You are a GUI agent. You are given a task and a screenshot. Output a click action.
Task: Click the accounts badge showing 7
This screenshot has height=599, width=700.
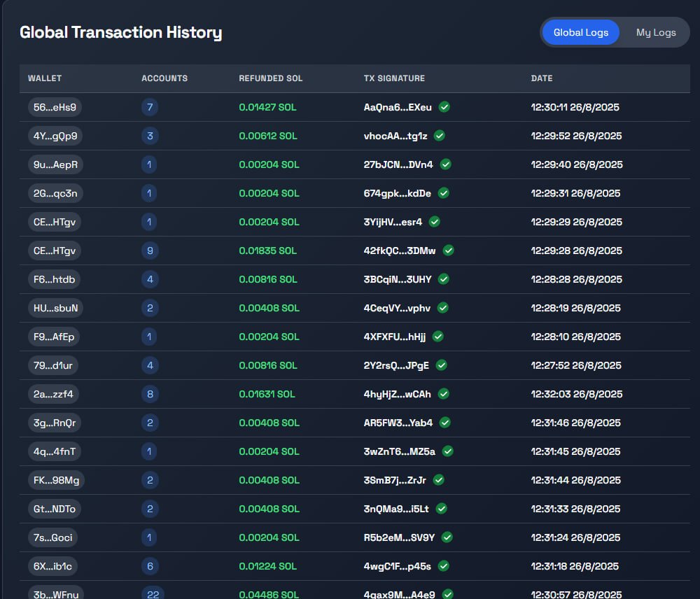tap(149, 107)
